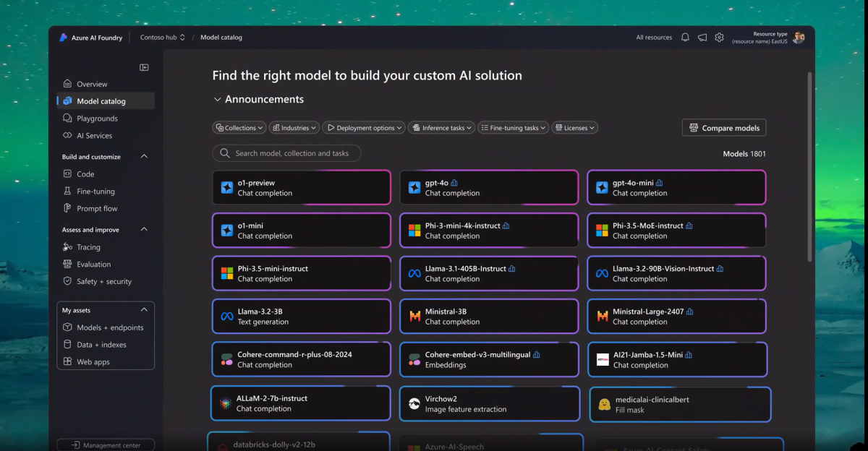Viewport: 868px width, 451px height.
Task: Switch the Contoso hub selector
Action: pyautogui.click(x=163, y=38)
